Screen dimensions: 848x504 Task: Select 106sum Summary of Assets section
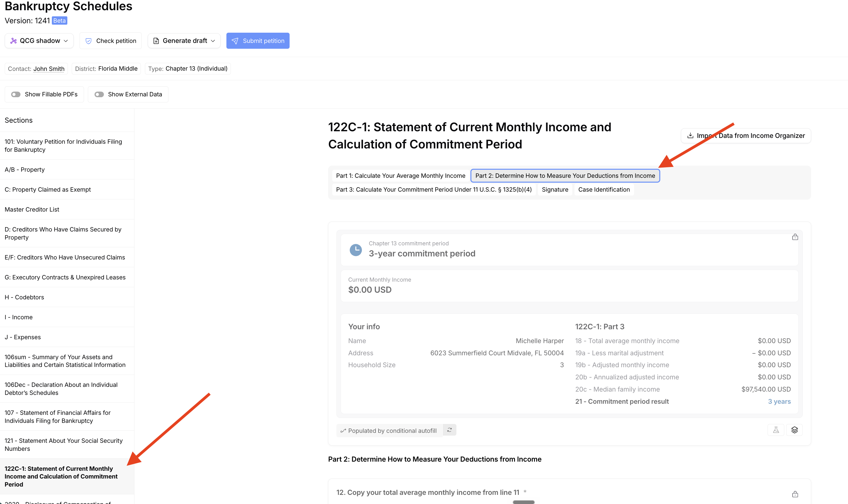(x=67, y=361)
